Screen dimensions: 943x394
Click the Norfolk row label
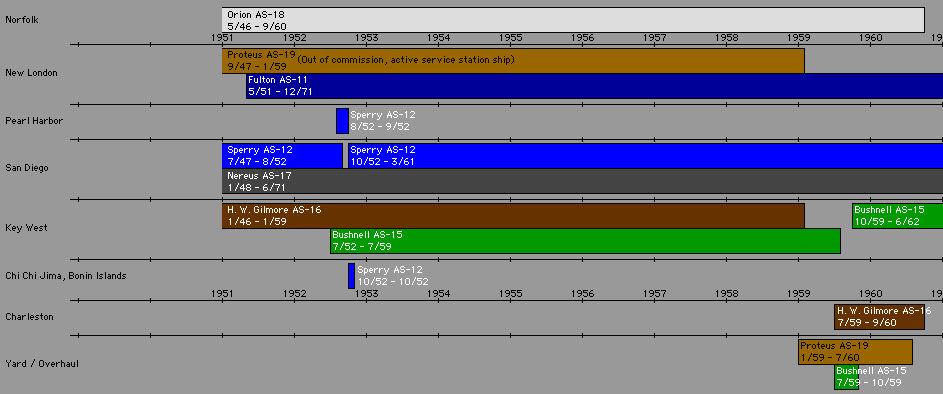click(22, 20)
